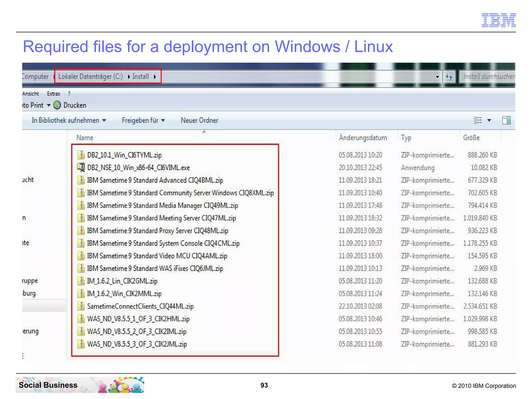This screenshot has width=532, height=399.
Task: Open the Print dropdown arrow
Action: pos(49,105)
